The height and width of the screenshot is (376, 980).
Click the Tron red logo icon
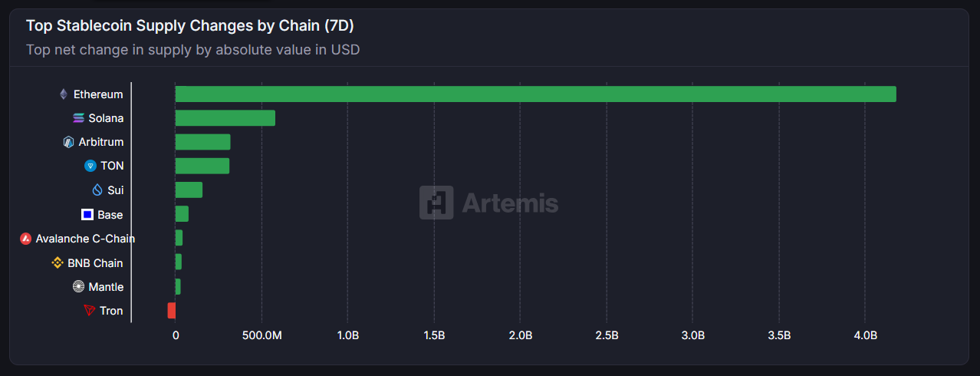[90, 311]
